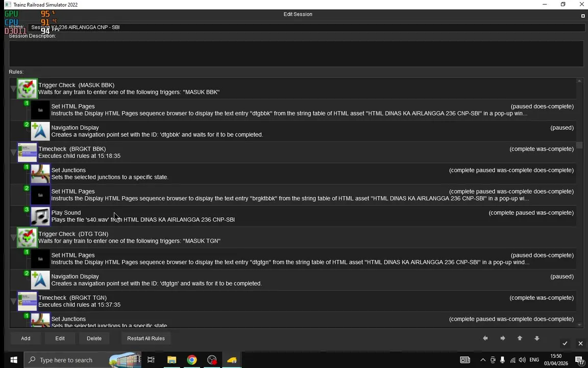Select the Trigger Check (DTG TGN) rule icon
The image size is (588, 368).
pyautogui.click(x=27, y=237)
